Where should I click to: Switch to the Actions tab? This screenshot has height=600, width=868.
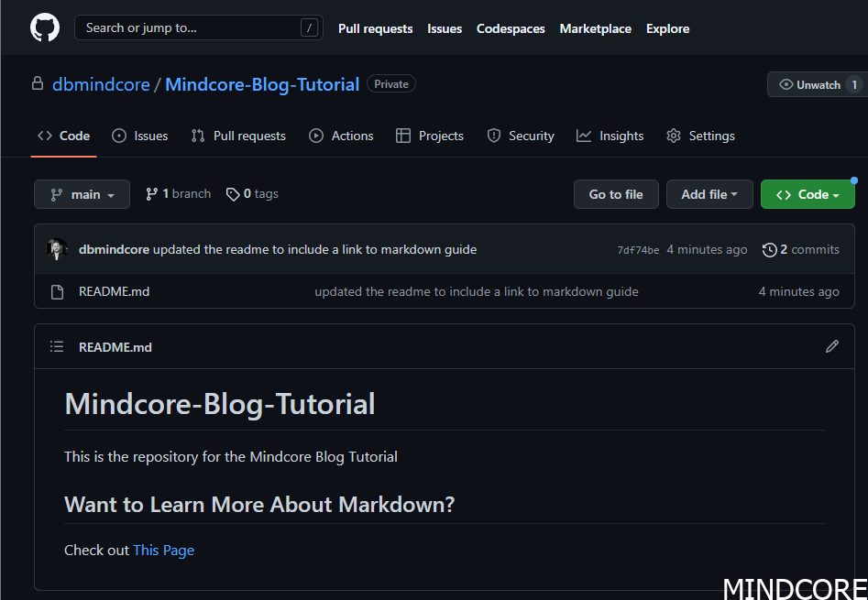tap(351, 135)
